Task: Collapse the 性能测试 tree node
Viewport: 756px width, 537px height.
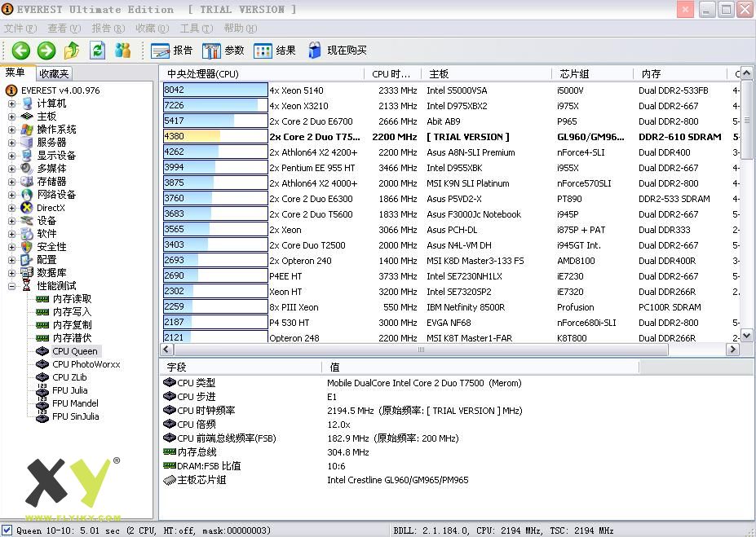Action: [x=11, y=286]
